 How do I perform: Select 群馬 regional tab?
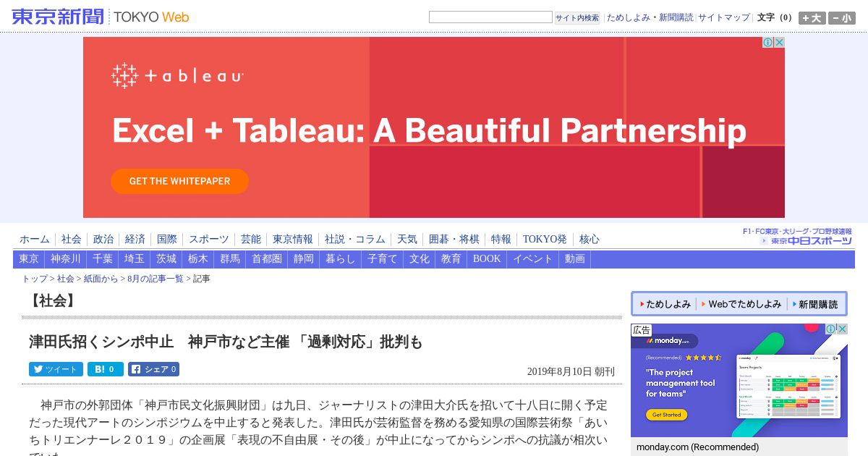(230, 259)
